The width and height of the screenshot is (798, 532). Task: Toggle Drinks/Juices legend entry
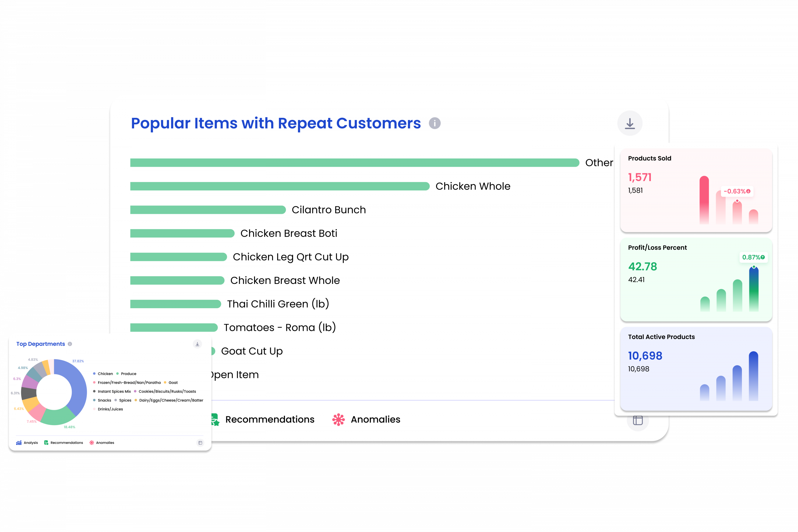(x=110, y=409)
